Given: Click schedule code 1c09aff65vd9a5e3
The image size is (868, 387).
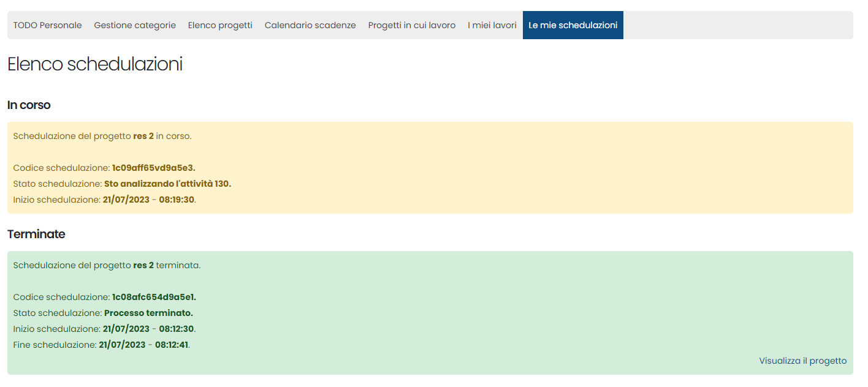Looking at the screenshot, I should click(x=153, y=168).
